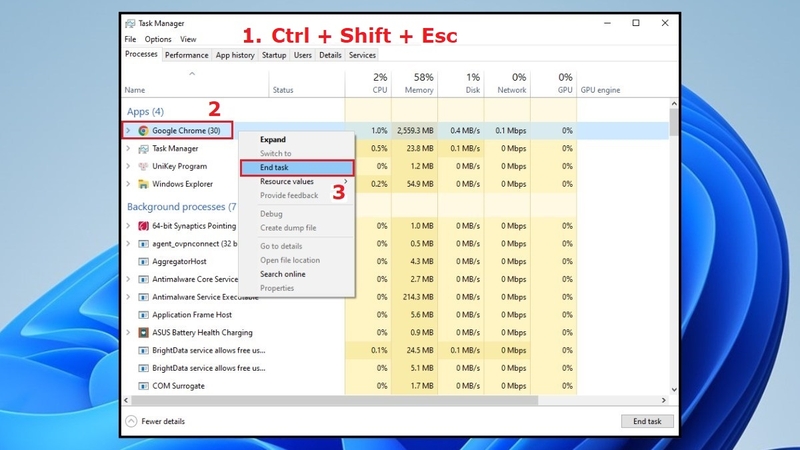Image resolution: width=800 pixels, height=450 pixels.
Task: Expand the UniKey Program row
Action: (128, 166)
